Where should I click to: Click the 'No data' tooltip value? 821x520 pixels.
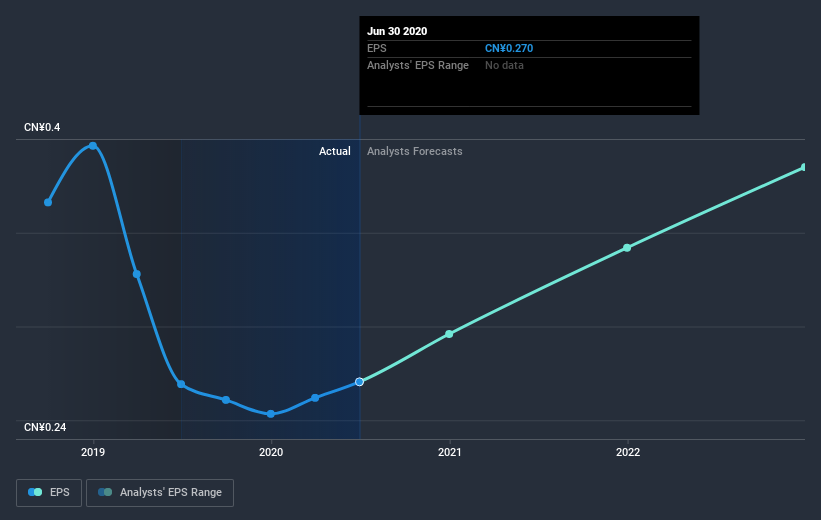point(504,65)
